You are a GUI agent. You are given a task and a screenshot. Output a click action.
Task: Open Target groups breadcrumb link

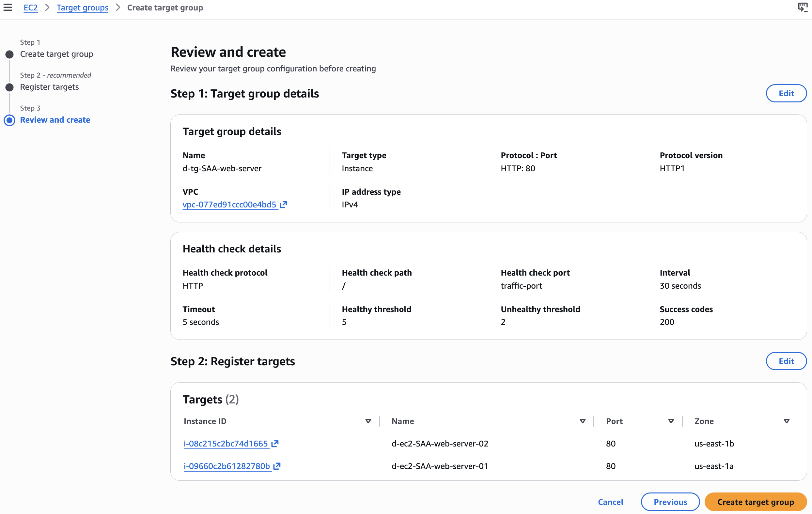82,8
